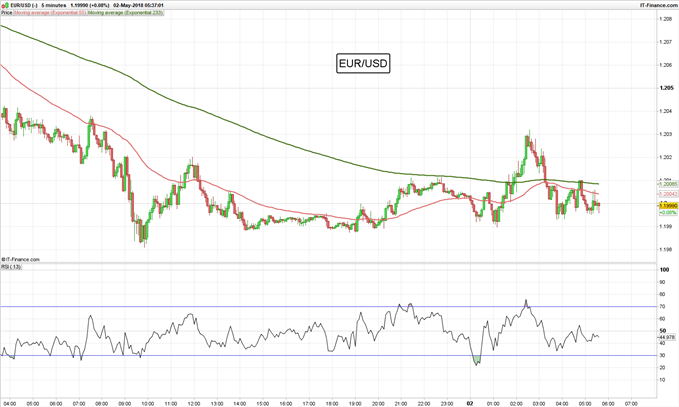
Task: Click the candlestick chart icon beside the EUR/USD title
Action: coord(4,6)
